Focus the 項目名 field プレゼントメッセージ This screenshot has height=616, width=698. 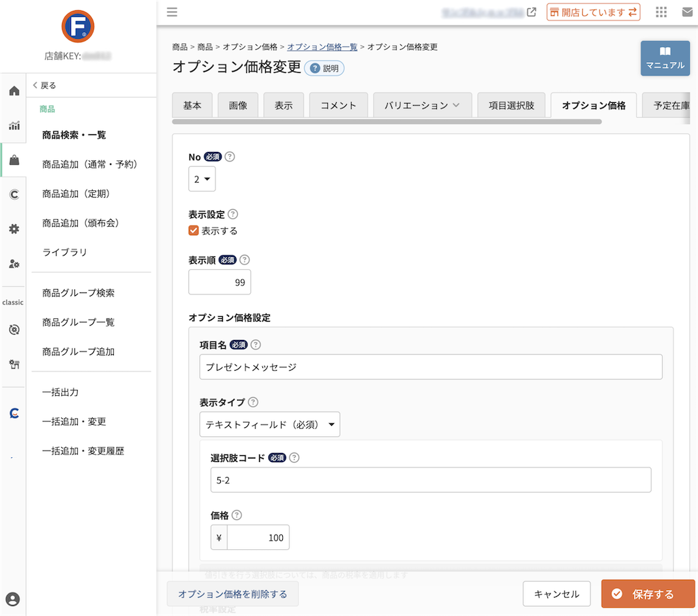coord(431,367)
